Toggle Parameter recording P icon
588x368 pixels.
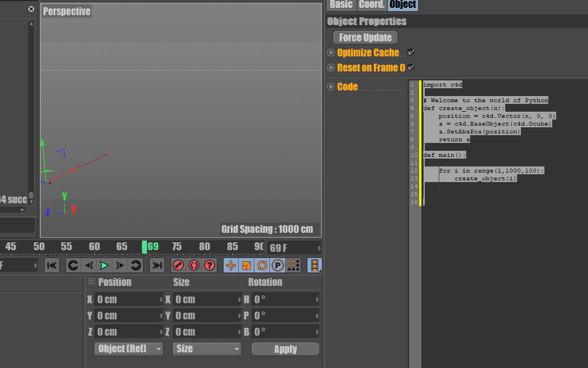277,265
